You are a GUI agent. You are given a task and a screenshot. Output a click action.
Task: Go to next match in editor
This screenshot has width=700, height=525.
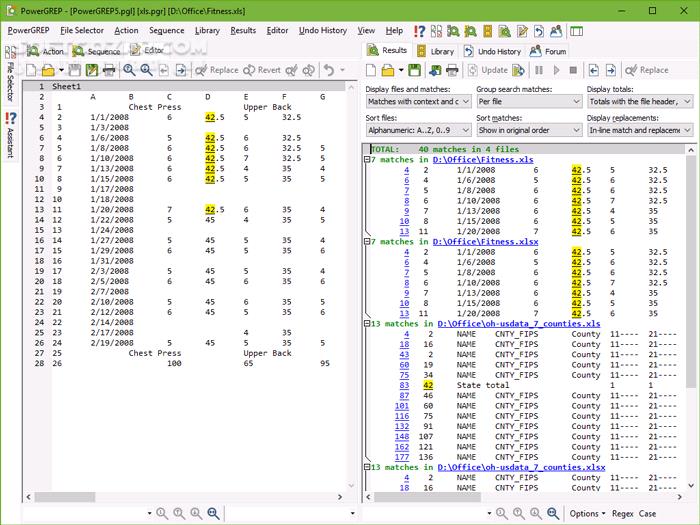(181, 70)
